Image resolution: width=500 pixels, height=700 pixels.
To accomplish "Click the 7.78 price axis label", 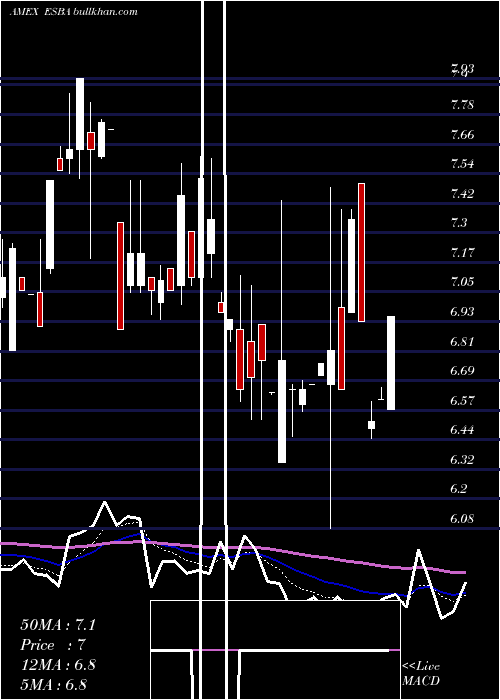I will pyautogui.click(x=462, y=105).
